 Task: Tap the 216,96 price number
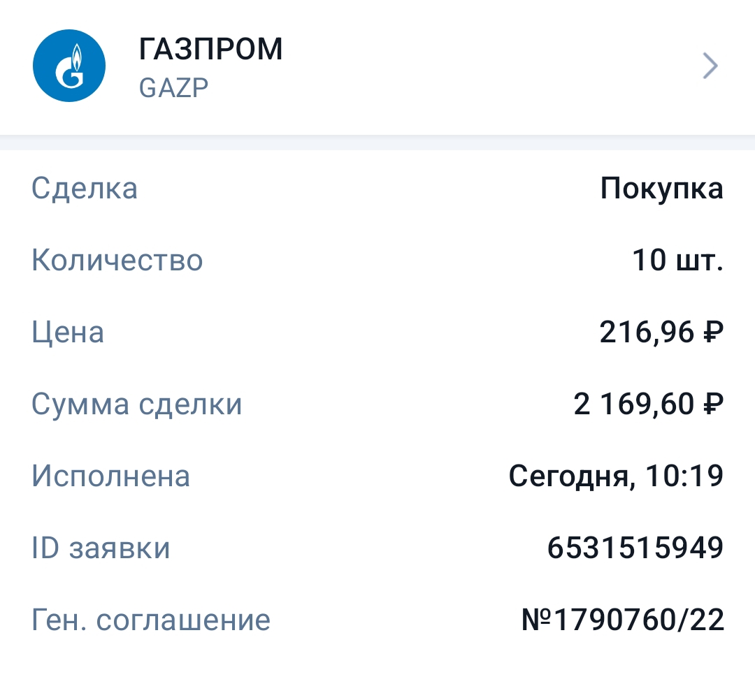645,333
